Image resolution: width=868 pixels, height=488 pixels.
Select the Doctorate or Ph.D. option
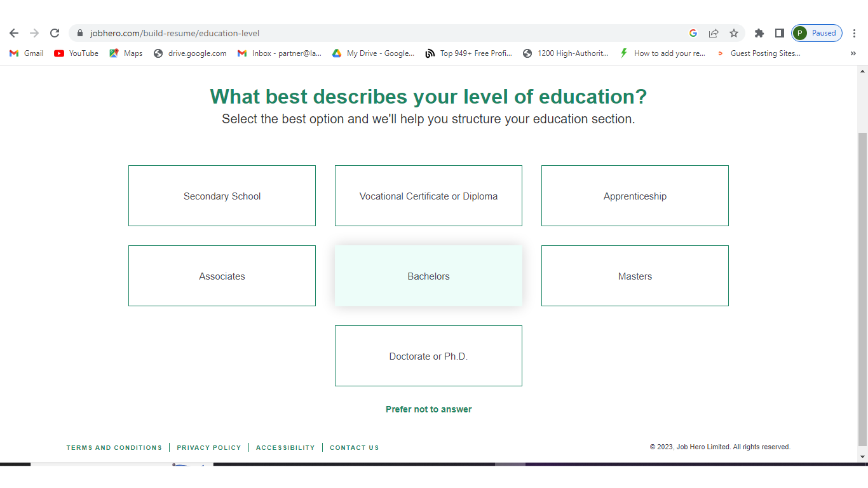[428, 356]
